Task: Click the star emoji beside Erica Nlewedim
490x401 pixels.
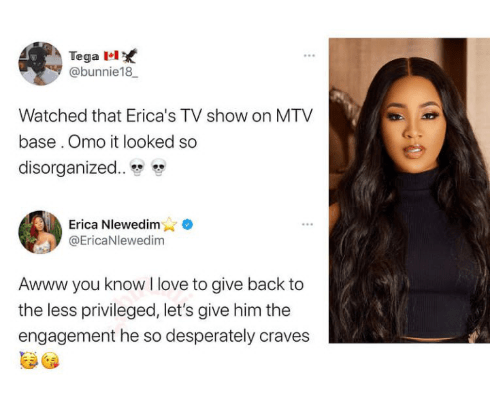Action: [x=169, y=224]
